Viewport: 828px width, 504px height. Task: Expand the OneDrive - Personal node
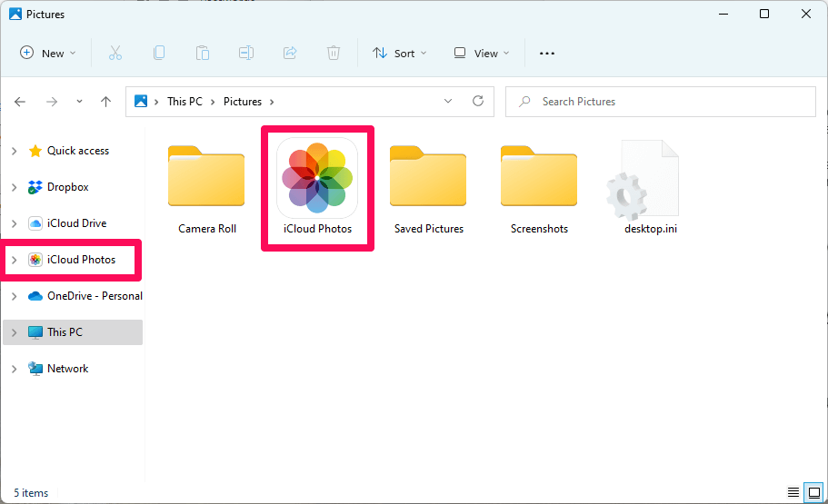pos(15,296)
